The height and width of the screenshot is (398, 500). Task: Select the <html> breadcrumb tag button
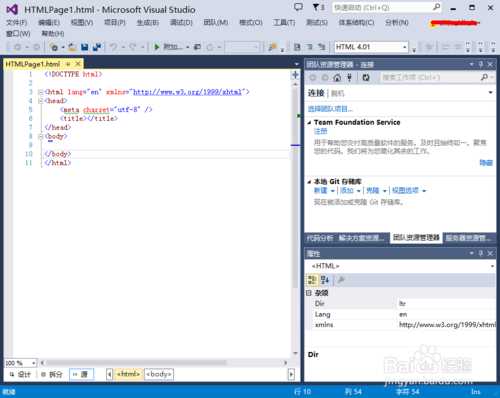pos(128,374)
